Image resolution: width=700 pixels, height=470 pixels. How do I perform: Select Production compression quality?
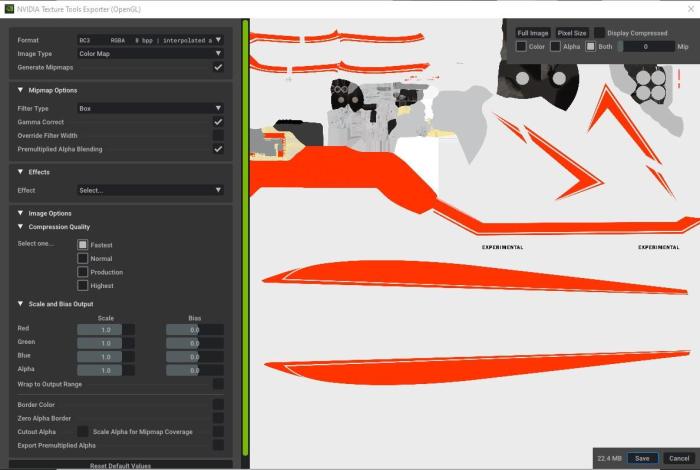point(83,272)
